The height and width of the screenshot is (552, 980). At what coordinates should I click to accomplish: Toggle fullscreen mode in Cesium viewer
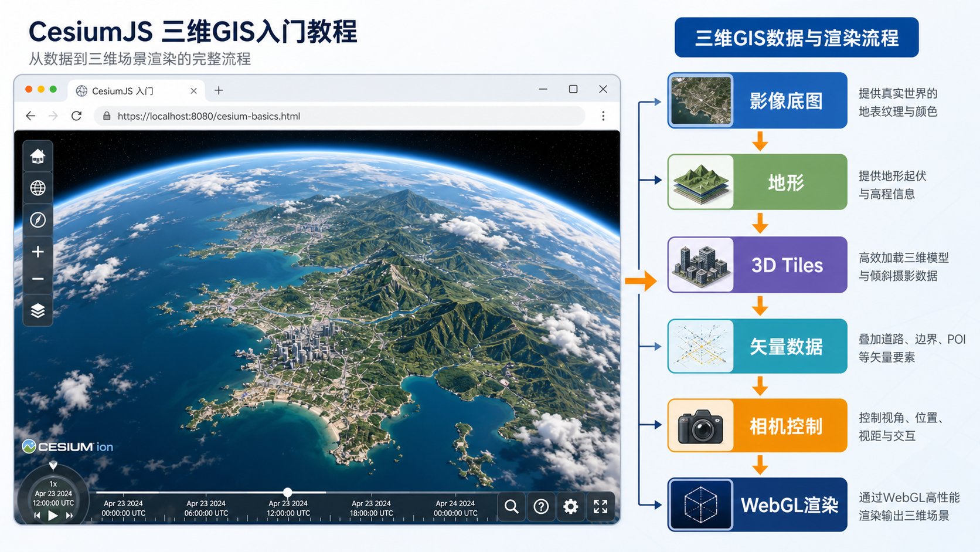click(x=600, y=506)
